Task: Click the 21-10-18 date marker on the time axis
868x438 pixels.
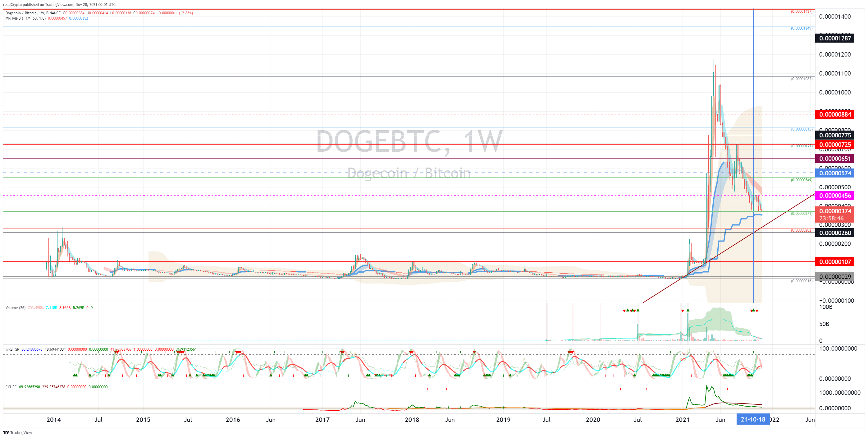Action: pyautogui.click(x=753, y=419)
